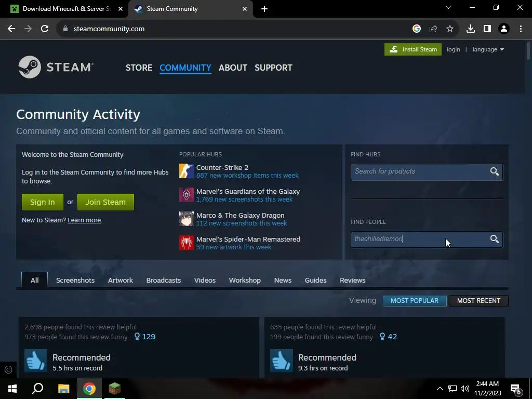Reload the page with the refresh icon
Image resolution: width=532 pixels, height=399 pixels.
click(45, 29)
